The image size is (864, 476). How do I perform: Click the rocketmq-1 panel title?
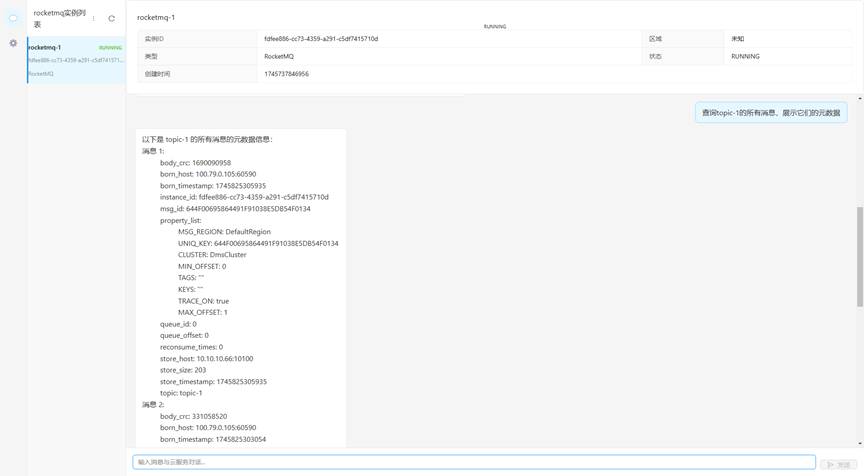coord(156,17)
